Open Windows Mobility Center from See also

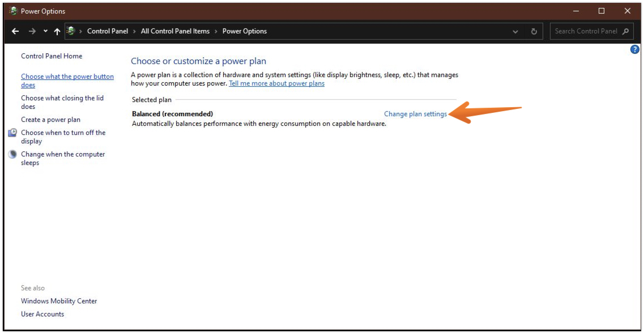(x=58, y=301)
